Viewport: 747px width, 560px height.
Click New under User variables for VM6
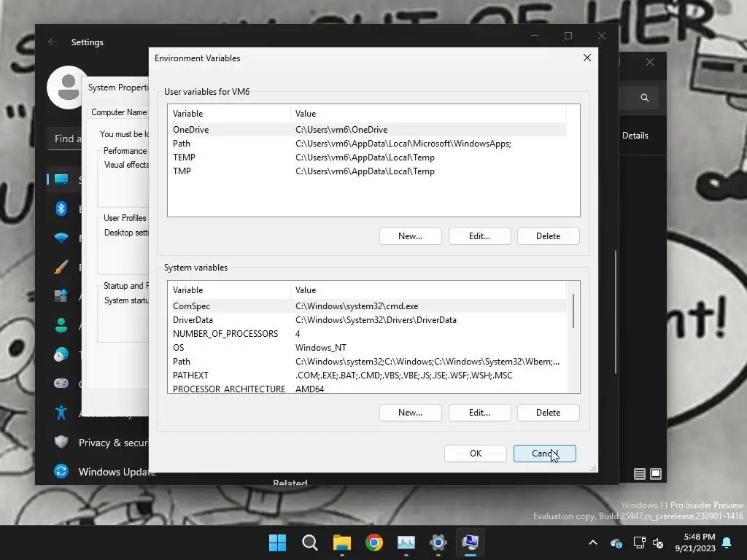(x=410, y=236)
